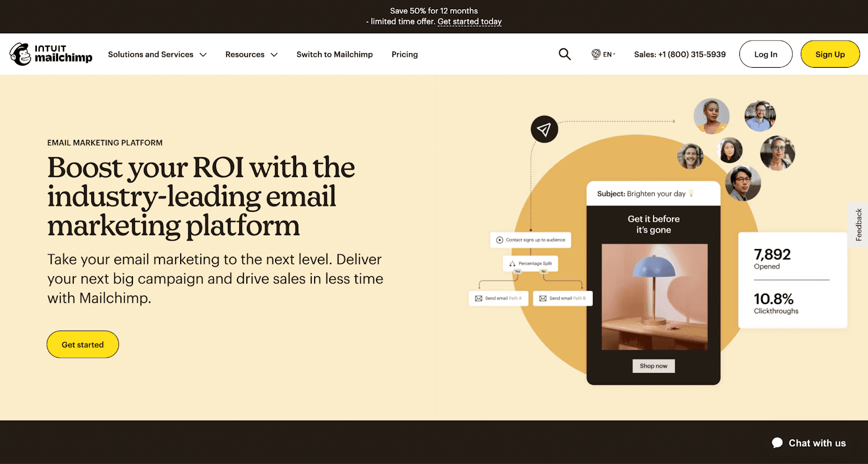Click the 10.8% Clickthroughs statistic
The width and height of the screenshot is (868, 464).
776,303
